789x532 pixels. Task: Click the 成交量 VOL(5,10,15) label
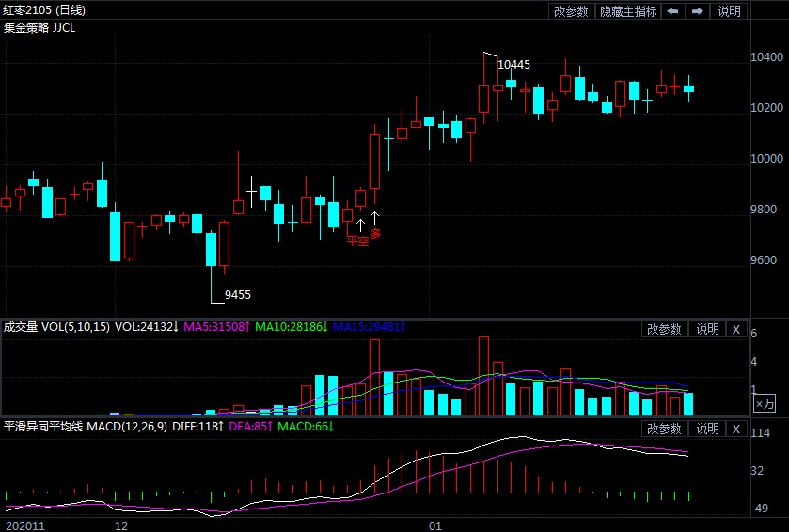point(56,327)
